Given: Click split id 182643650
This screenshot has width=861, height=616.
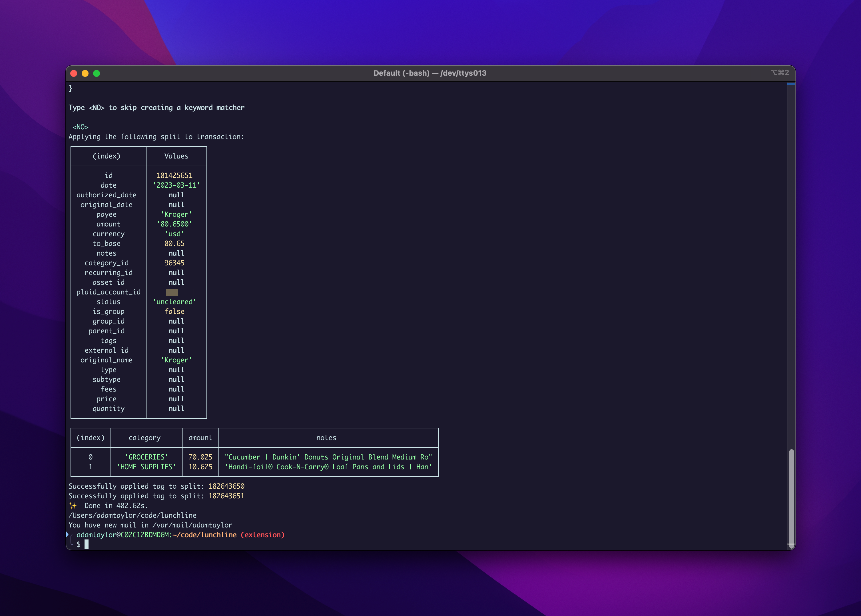Looking at the screenshot, I should 226,486.
